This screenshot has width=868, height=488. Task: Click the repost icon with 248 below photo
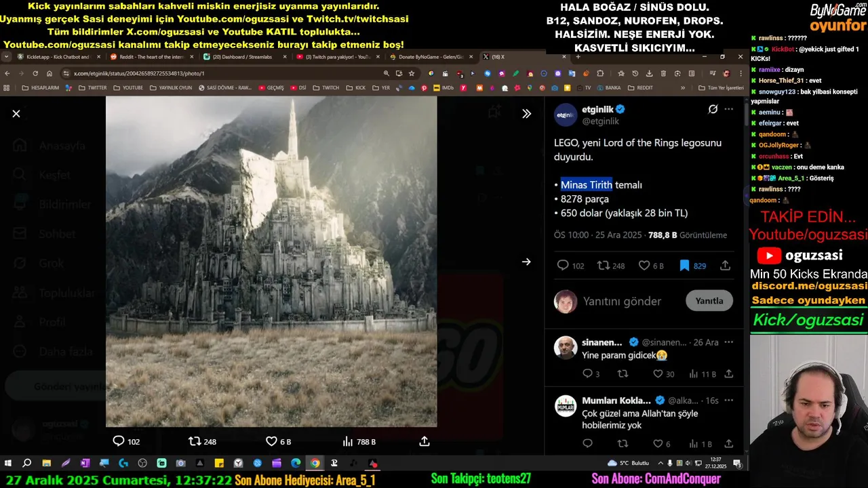[202, 442]
